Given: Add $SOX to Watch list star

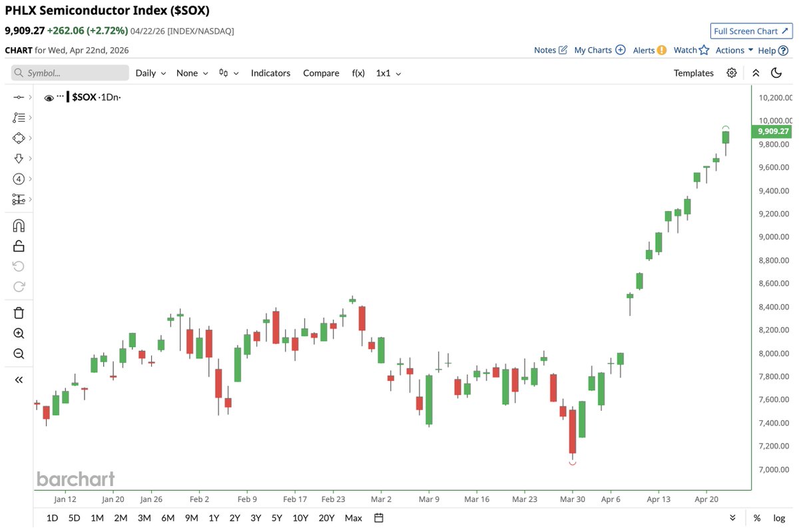Looking at the screenshot, I should [692, 50].
